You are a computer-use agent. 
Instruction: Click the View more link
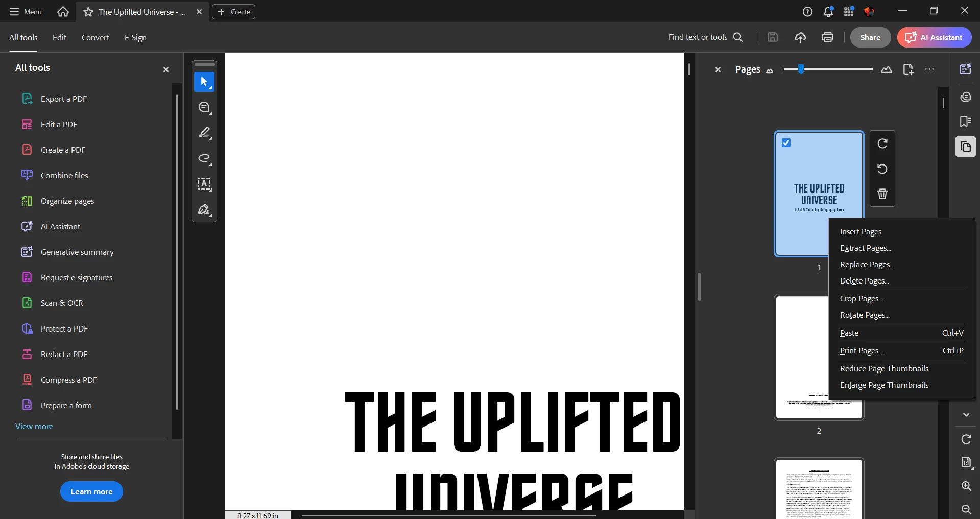(34, 426)
